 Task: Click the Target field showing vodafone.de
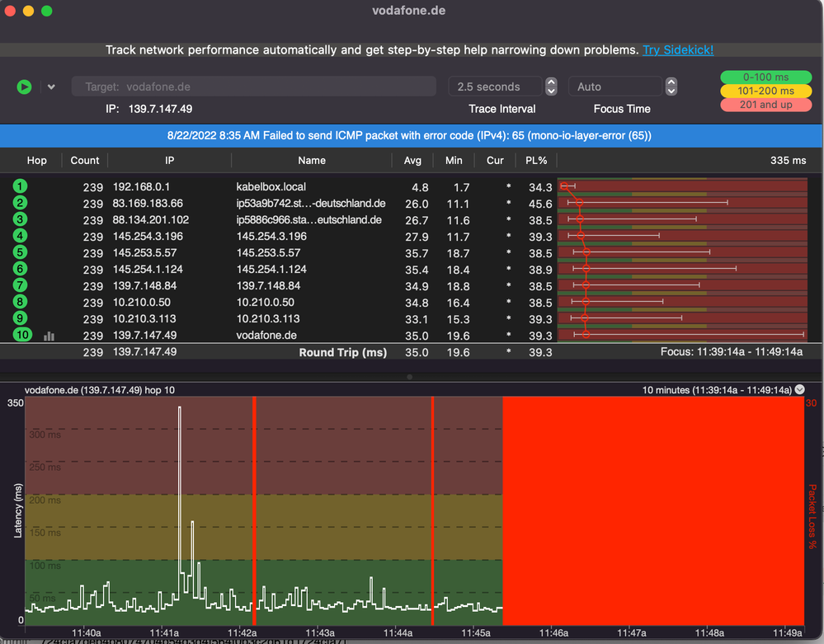click(x=254, y=87)
